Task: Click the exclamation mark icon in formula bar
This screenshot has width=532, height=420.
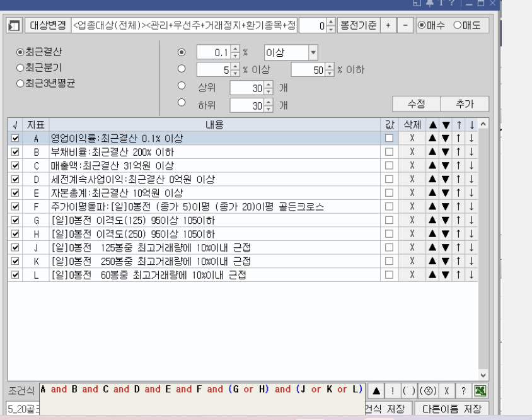Action: [391, 390]
